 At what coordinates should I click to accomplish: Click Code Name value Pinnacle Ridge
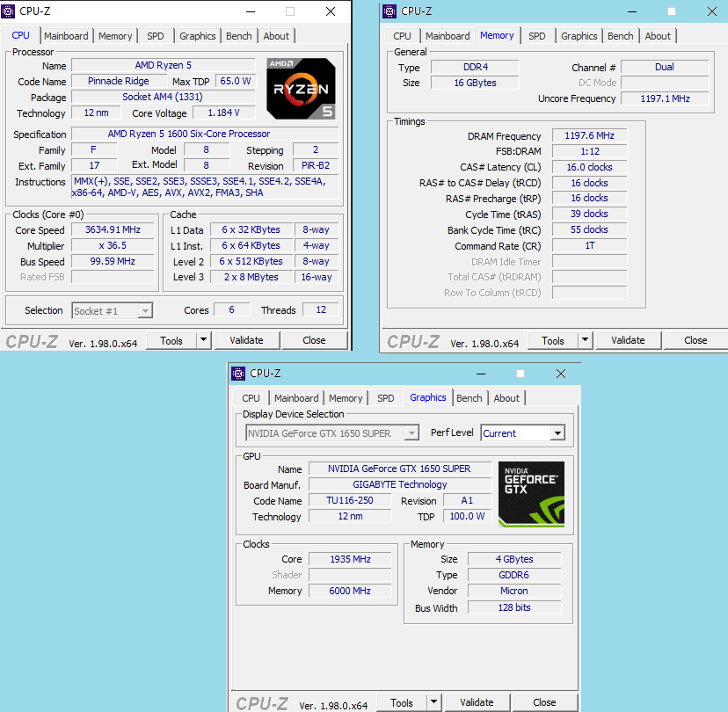(119, 81)
